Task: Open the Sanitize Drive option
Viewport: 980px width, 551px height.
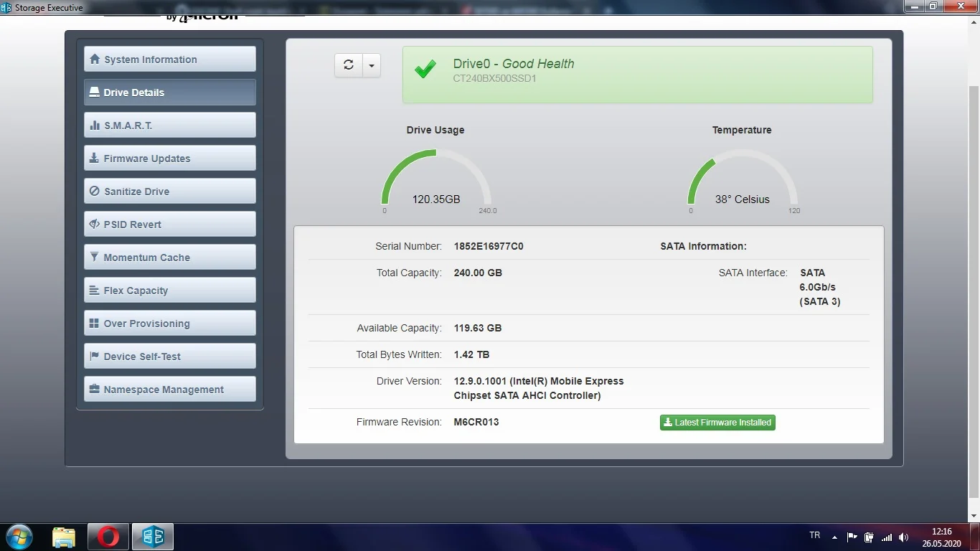Action: (170, 192)
